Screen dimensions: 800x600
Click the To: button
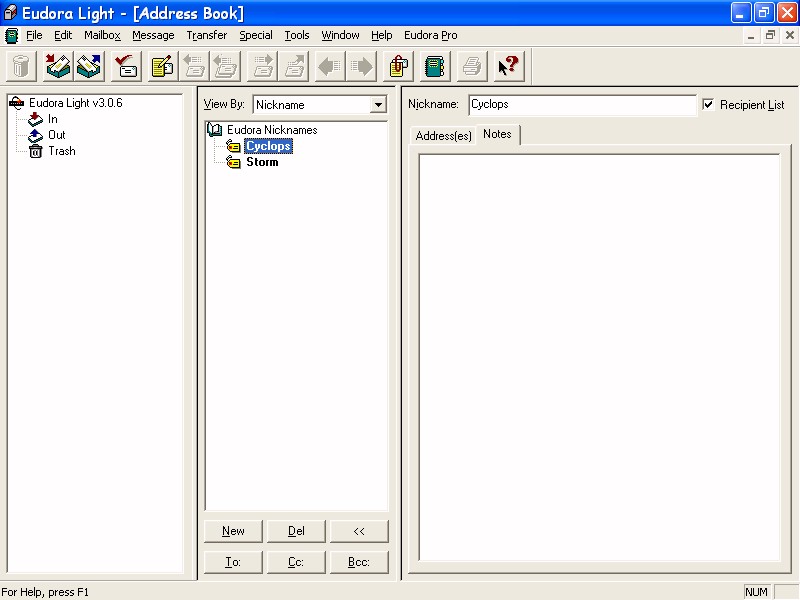coord(233,562)
